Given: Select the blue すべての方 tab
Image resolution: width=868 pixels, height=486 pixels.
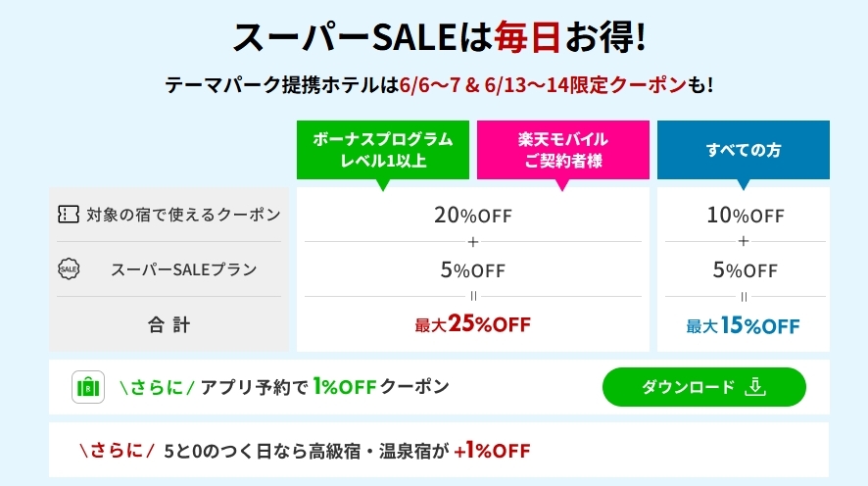Looking at the screenshot, I should [744, 150].
